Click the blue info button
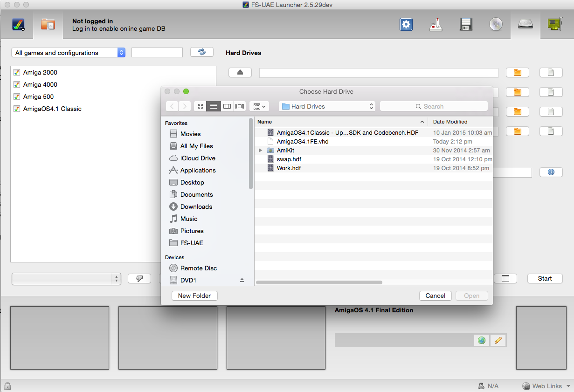Image resolution: width=574 pixels, height=392 pixels. coord(551,172)
